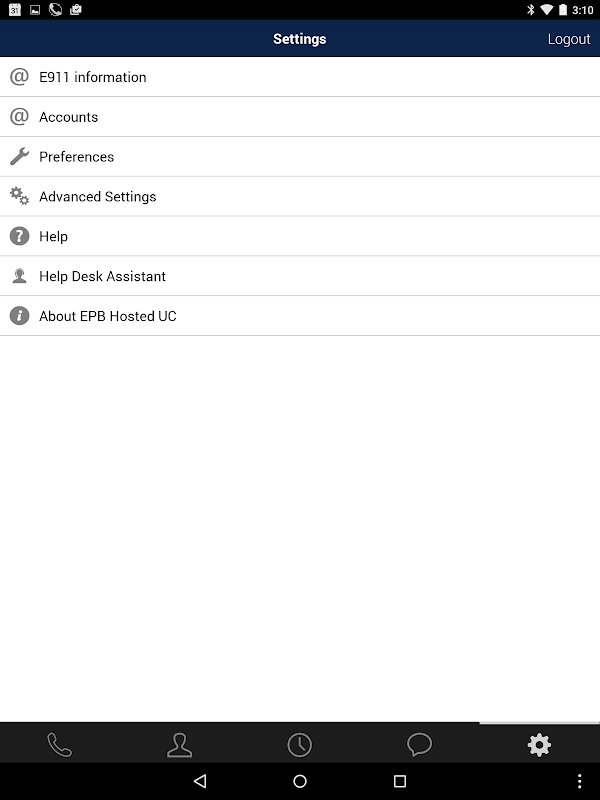Open the contacts tab icon

point(180,745)
